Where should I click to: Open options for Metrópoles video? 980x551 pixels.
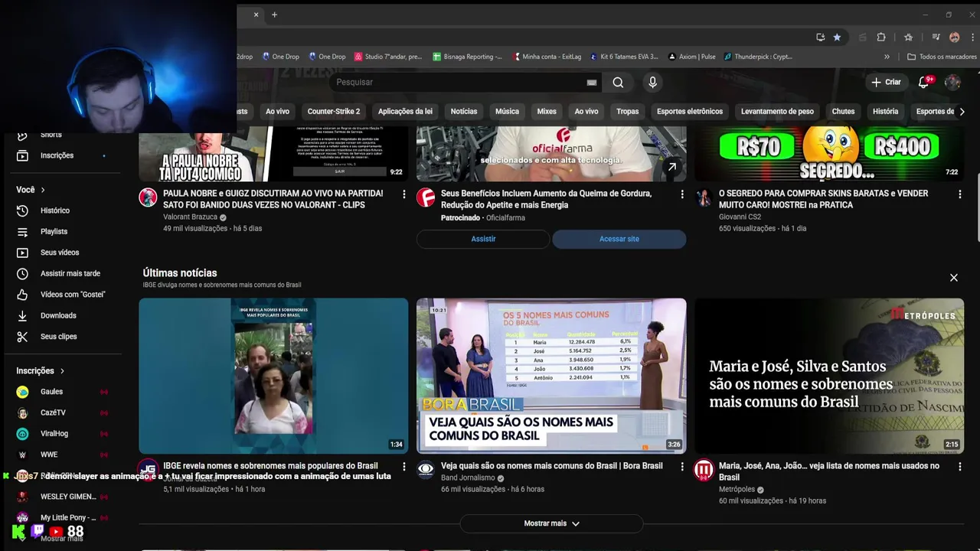pos(960,467)
